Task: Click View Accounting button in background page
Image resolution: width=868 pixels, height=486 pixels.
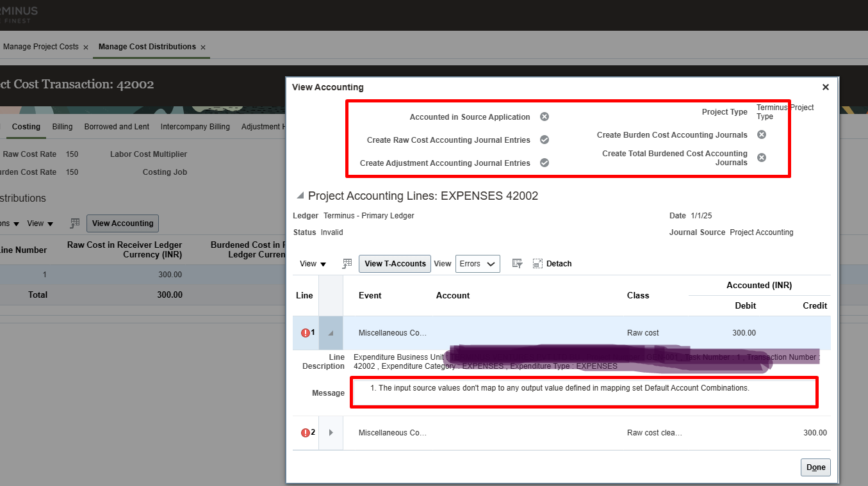Action: [122, 223]
